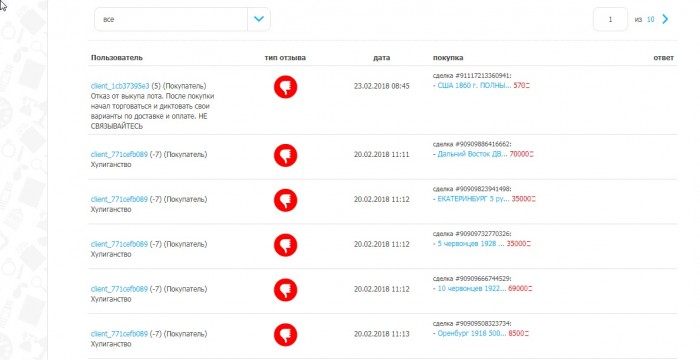The image size is (700, 360).
Task: Click the price "8500" in Оренбург lot
Action: click(x=516, y=333)
